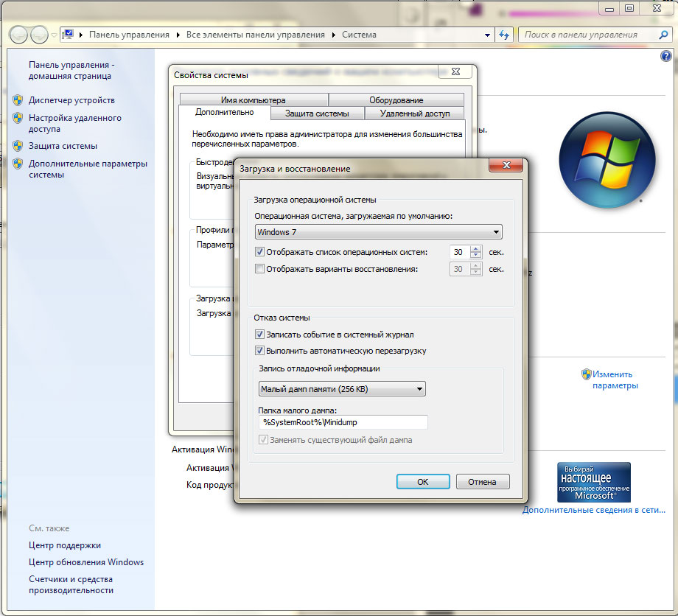Increase OS list display time spinner up
Screen dimensions: 678x616
point(475,249)
